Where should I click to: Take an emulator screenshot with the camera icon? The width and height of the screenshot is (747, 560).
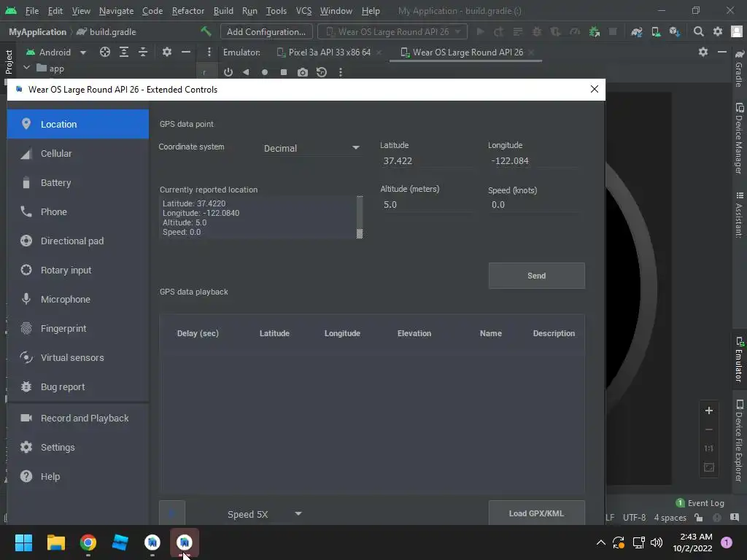pos(303,72)
